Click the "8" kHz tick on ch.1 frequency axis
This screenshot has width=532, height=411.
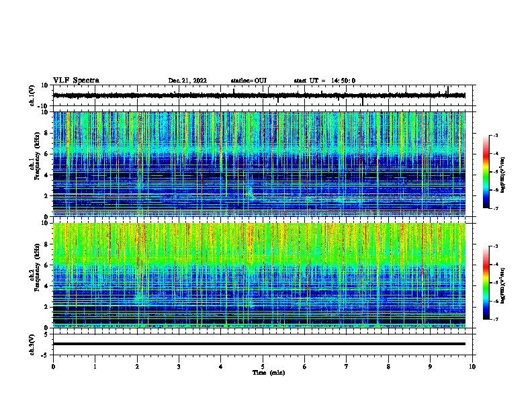click(x=47, y=133)
